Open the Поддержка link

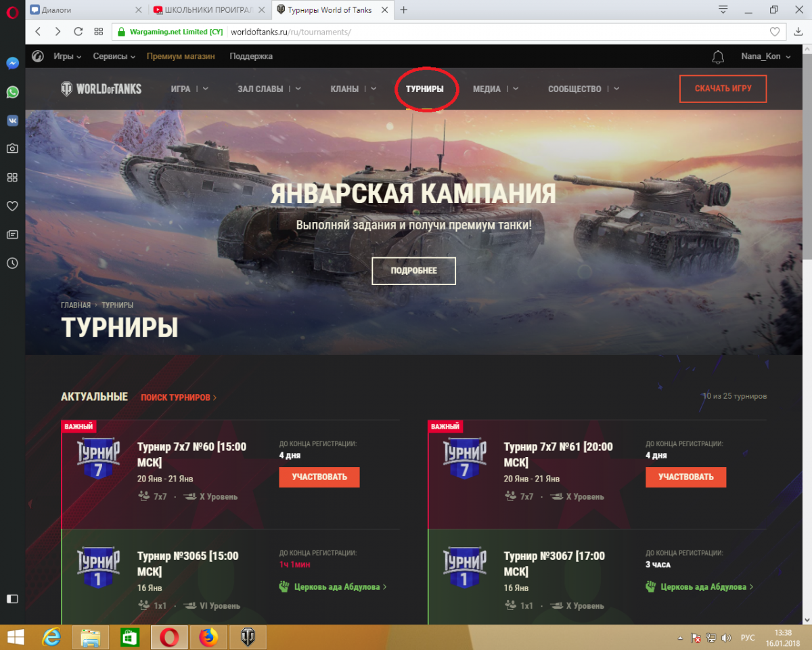251,56
